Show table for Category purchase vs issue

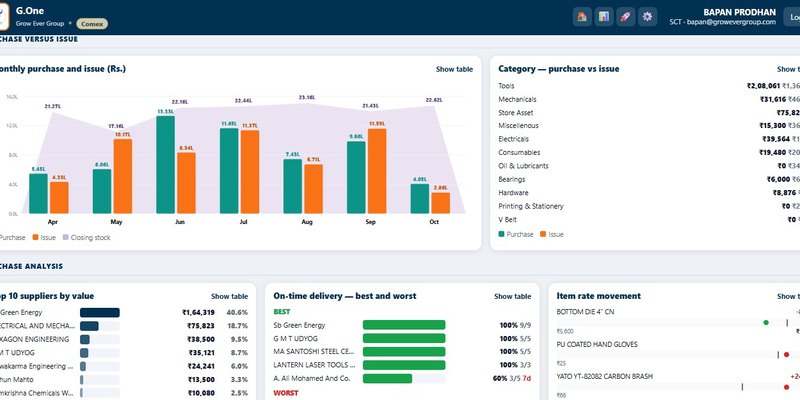(788, 69)
